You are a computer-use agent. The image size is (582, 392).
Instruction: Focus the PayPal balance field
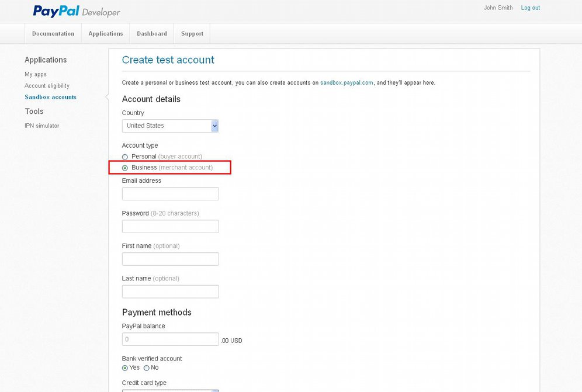[171, 339]
